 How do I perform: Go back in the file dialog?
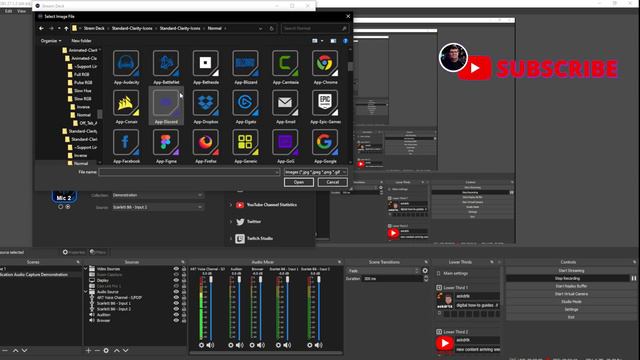point(41,29)
